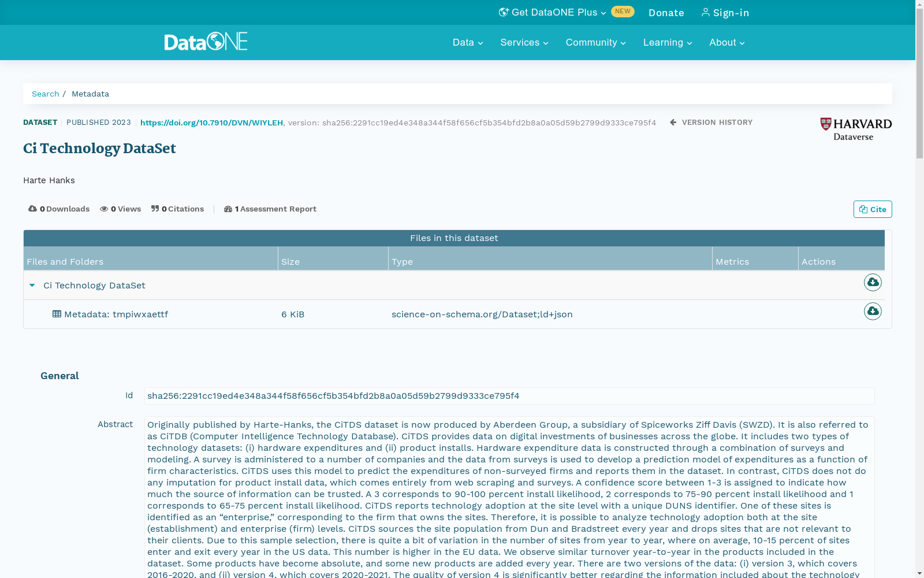
Task: Click the Files and Folders column header
Action: point(151,259)
